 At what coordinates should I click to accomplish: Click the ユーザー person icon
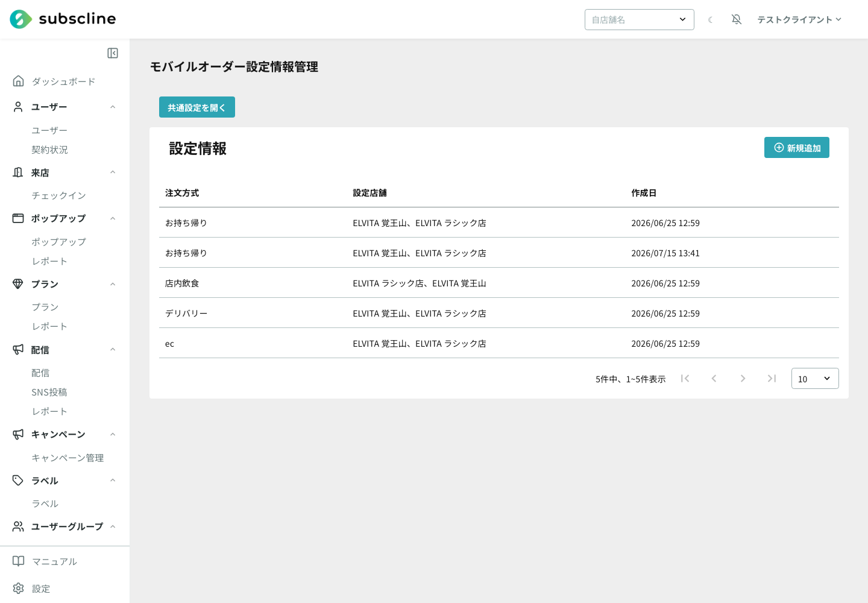pyautogui.click(x=18, y=107)
